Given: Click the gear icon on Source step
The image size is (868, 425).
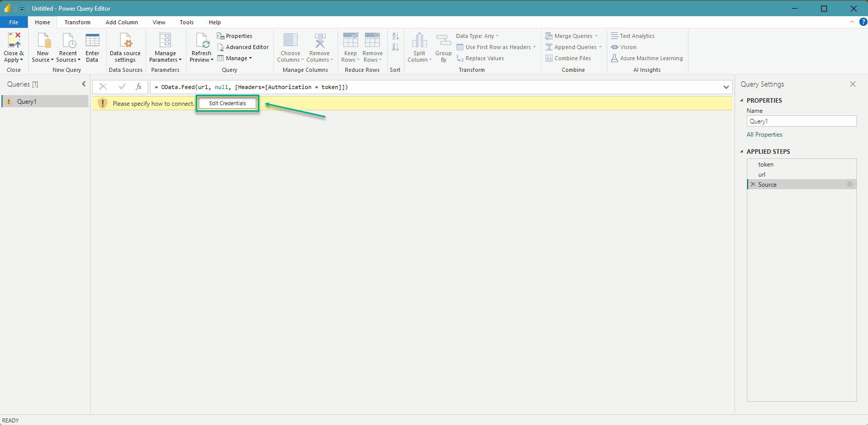Looking at the screenshot, I should 850,185.
